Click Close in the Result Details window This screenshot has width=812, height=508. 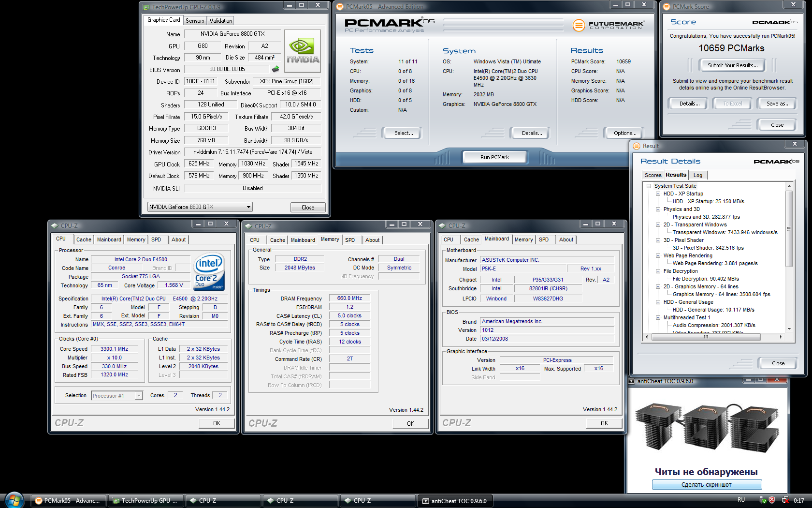pos(778,363)
